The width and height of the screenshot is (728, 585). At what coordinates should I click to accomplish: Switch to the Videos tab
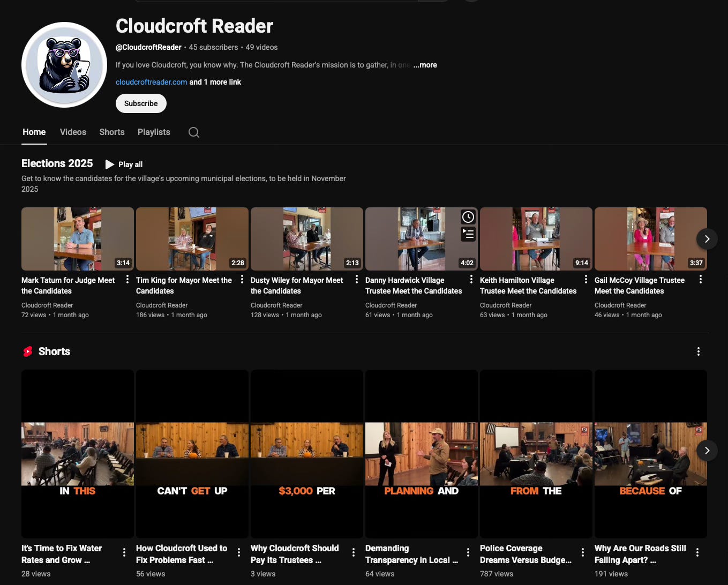(73, 132)
